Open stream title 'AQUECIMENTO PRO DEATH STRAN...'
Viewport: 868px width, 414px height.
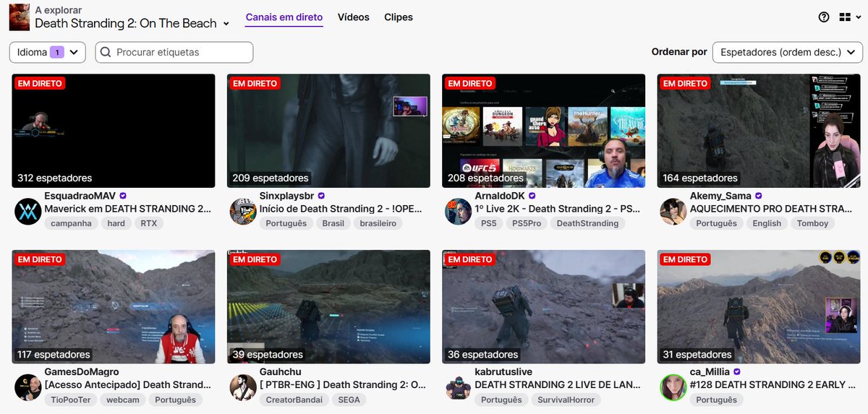pyautogui.click(x=771, y=209)
